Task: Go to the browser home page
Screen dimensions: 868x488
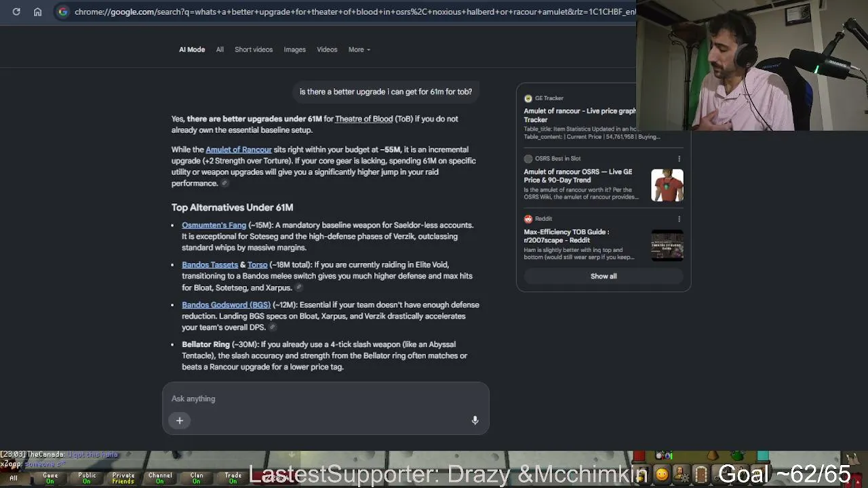Action: point(38,12)
